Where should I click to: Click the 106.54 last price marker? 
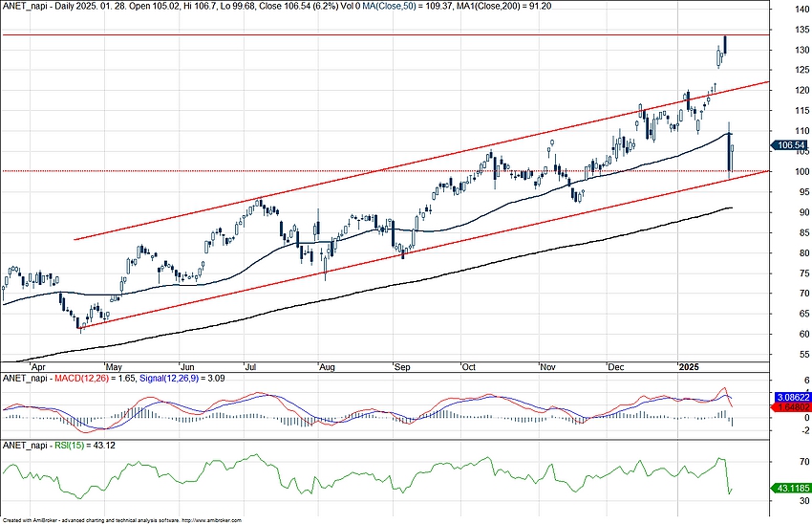point(789,145)
